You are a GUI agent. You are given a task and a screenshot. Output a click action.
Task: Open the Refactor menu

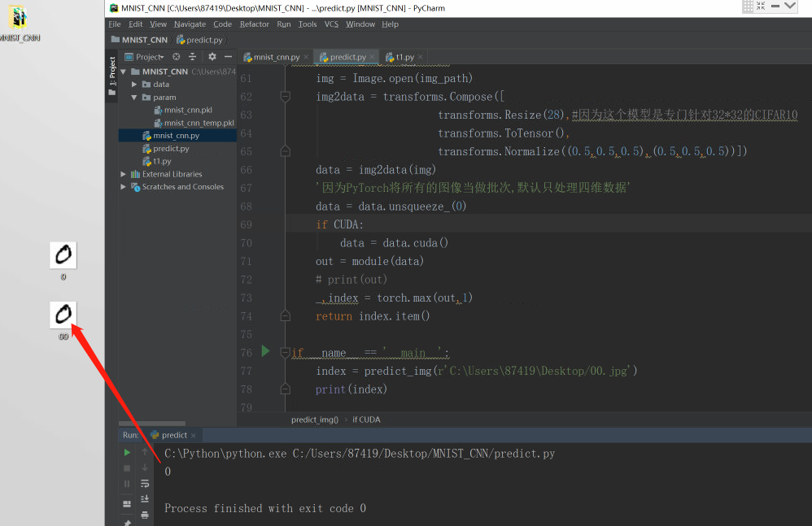pyautogui.click(x=255, y=24)
